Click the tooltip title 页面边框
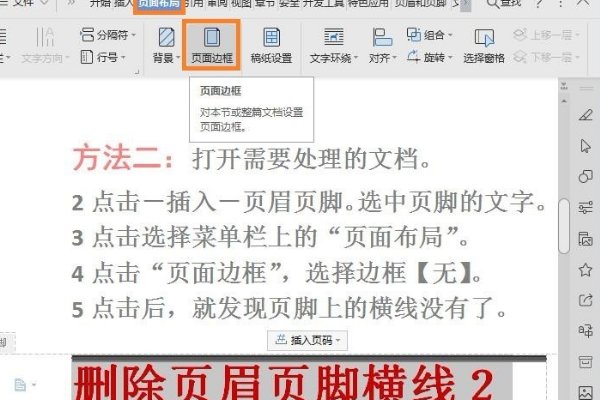The height and width of the screenshot is (400, 600). tap(220, 91)
